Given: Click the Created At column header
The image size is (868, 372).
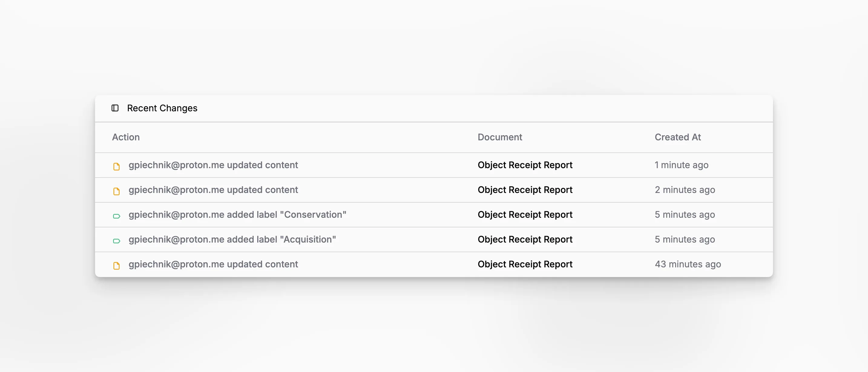Looking at the screenshot, I should [678, 137].
